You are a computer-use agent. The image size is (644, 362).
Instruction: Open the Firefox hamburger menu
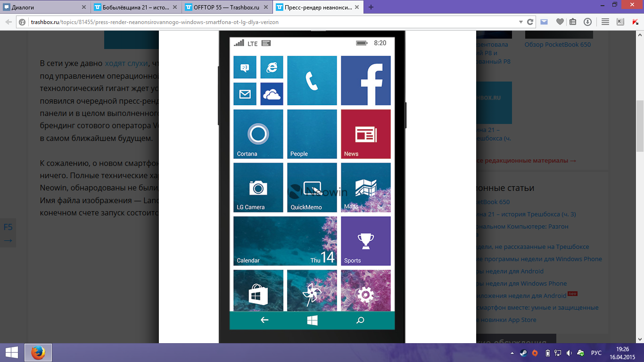point(605,22)
